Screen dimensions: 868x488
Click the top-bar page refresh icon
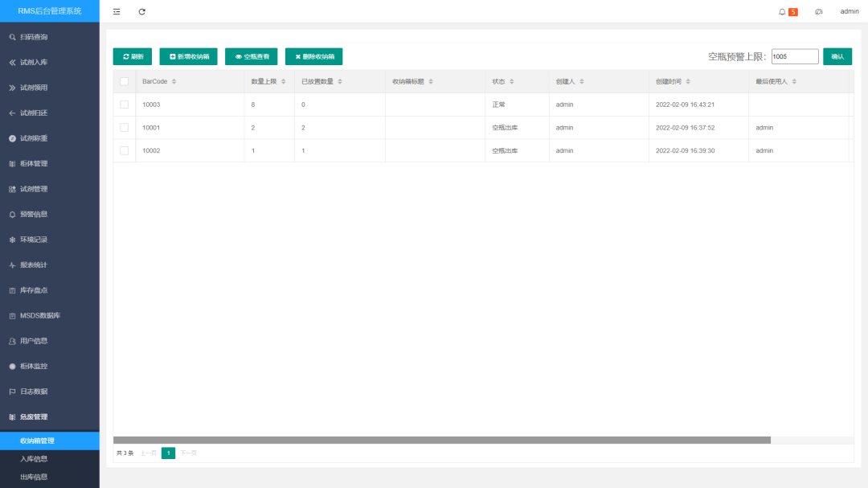coord(141,11)
